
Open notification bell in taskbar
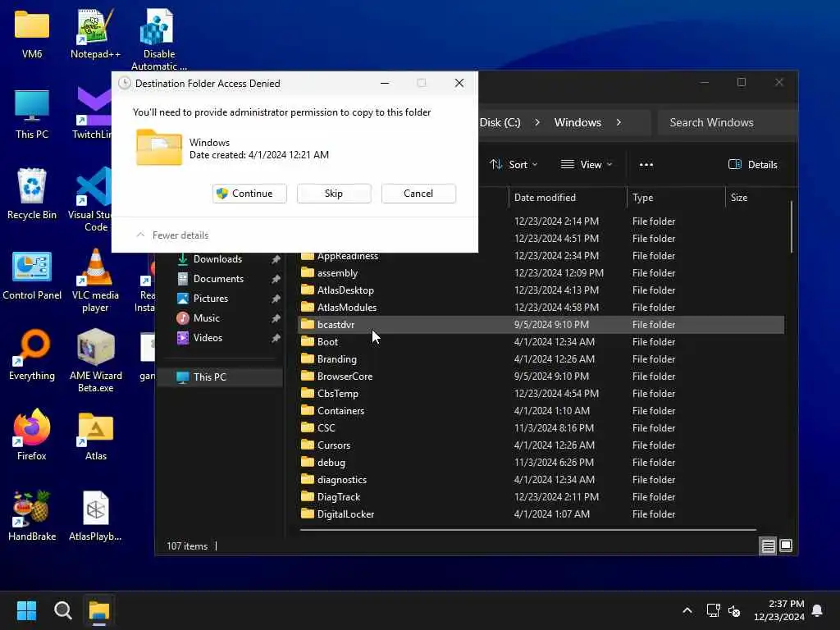pyautogui.click(x=818, y=610)
